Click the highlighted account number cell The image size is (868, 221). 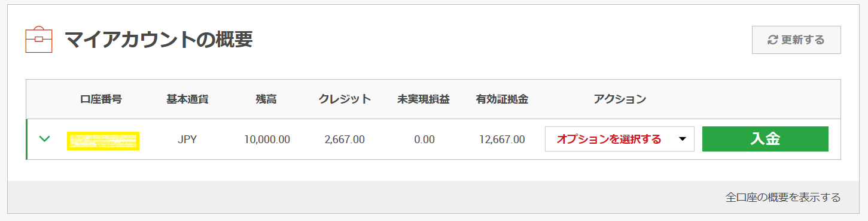[x=103, y=140]
